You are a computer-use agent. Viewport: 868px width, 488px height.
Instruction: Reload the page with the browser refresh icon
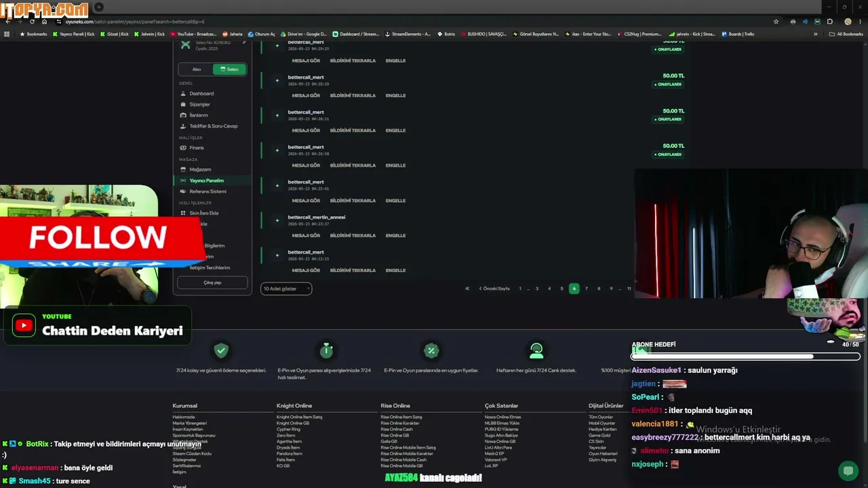coord(32,22)
